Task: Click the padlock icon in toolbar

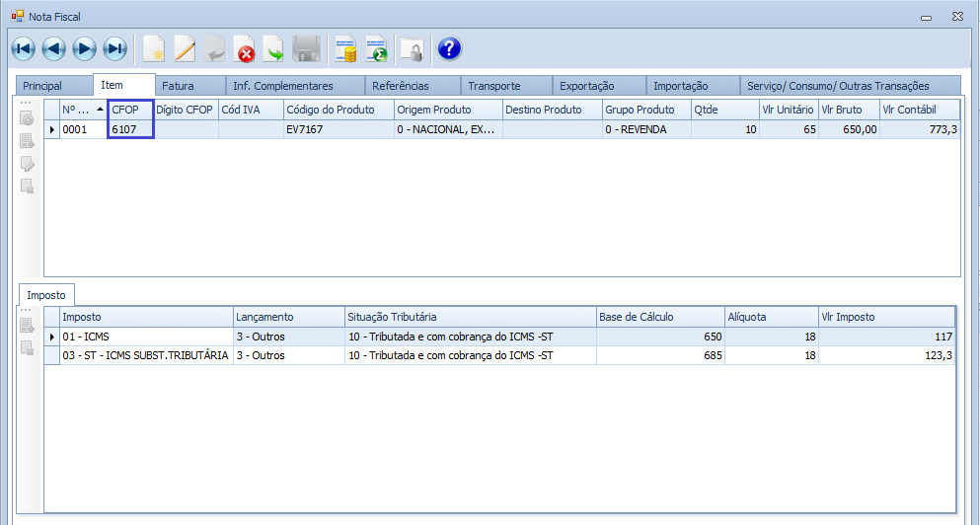Action: point(412,48)
